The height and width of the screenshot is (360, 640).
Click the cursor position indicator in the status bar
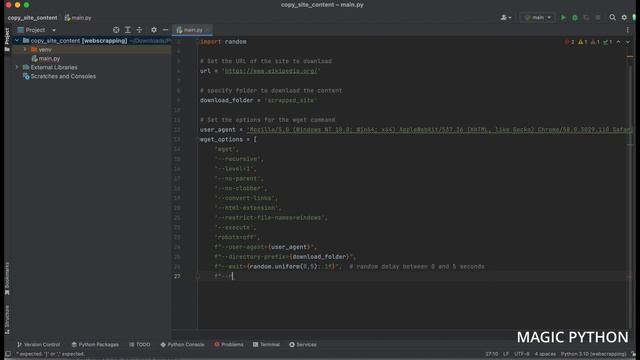491,354
